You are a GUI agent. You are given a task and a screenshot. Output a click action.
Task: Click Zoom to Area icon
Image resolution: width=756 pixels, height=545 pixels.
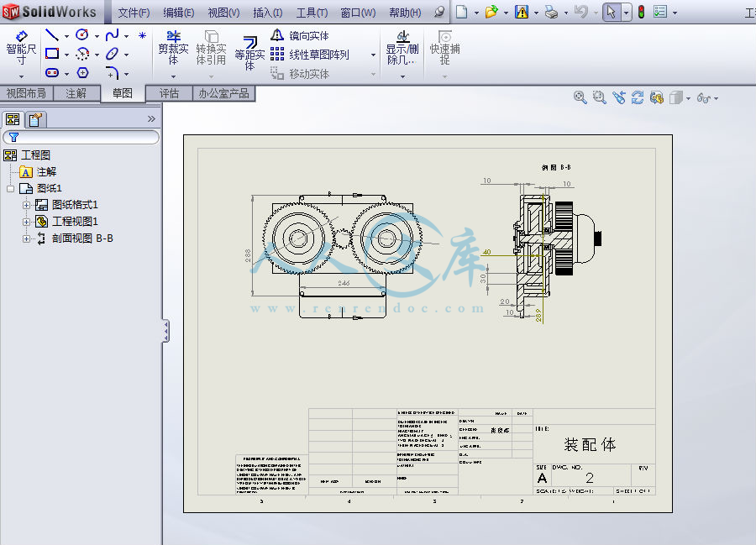(x=599, y=97)
